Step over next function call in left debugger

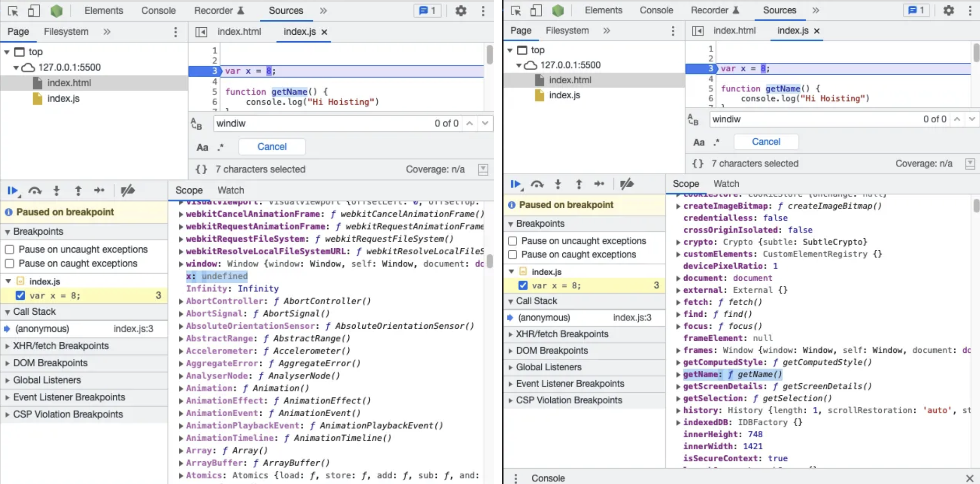tap(35, 190)
